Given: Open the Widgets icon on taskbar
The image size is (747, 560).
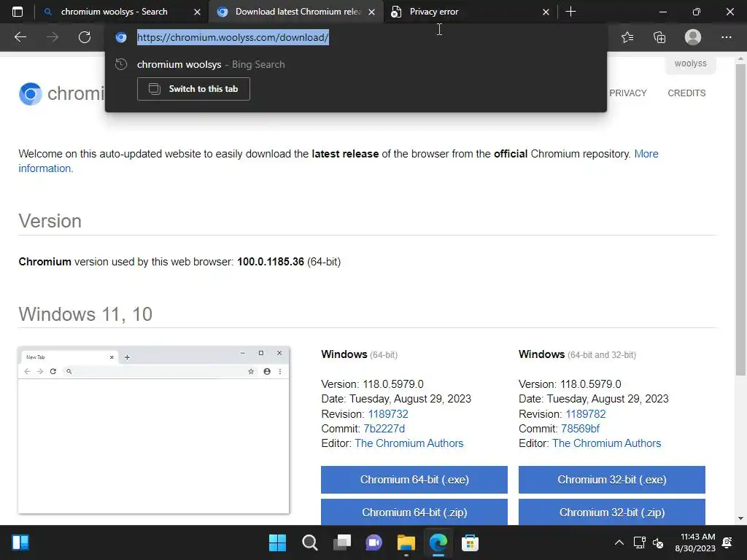Looking at the screenshot, I should point(20,542).
